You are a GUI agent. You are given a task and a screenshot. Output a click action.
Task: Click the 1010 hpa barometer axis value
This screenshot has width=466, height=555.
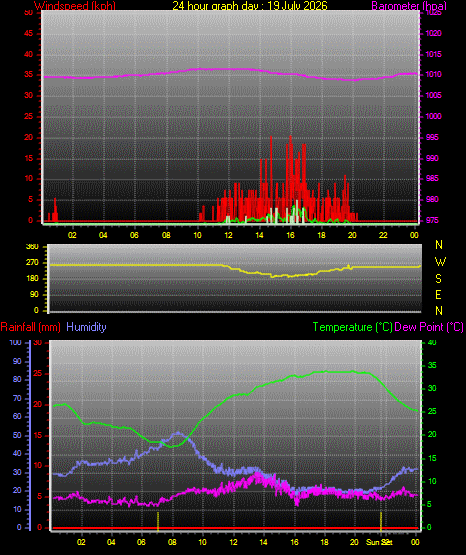pos(433,75)
